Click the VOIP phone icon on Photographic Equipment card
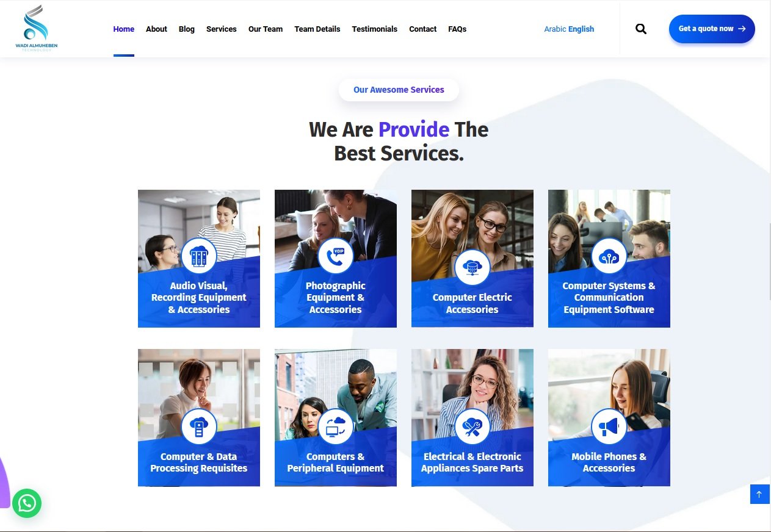 click(336, 256)
